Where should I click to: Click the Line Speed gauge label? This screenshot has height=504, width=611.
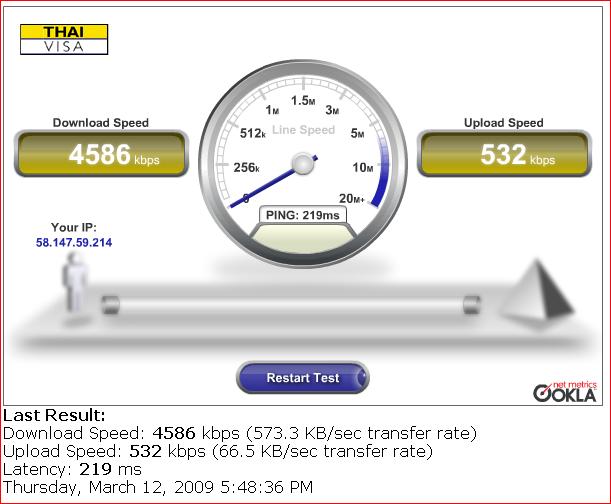(x=304, y=130)
